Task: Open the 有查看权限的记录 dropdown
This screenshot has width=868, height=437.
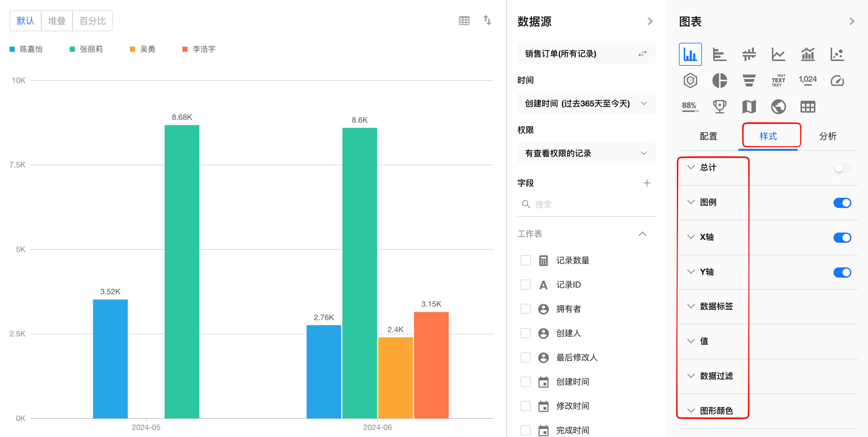Action: coord(586,153)
